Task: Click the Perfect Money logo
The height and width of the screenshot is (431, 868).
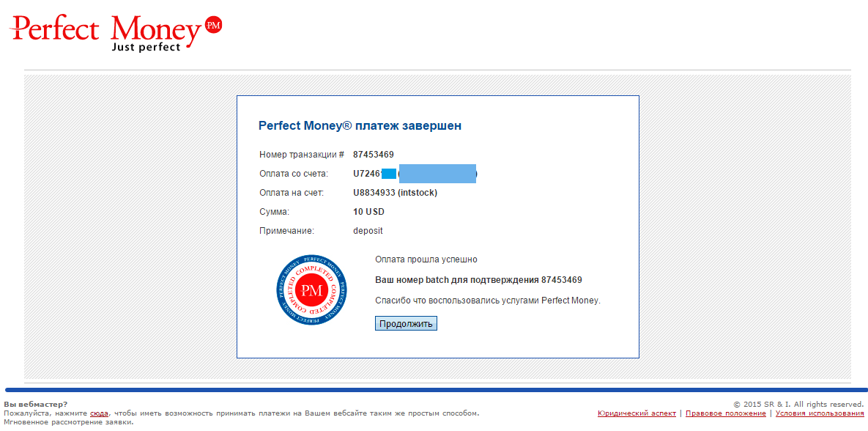Action: (116, 32)
